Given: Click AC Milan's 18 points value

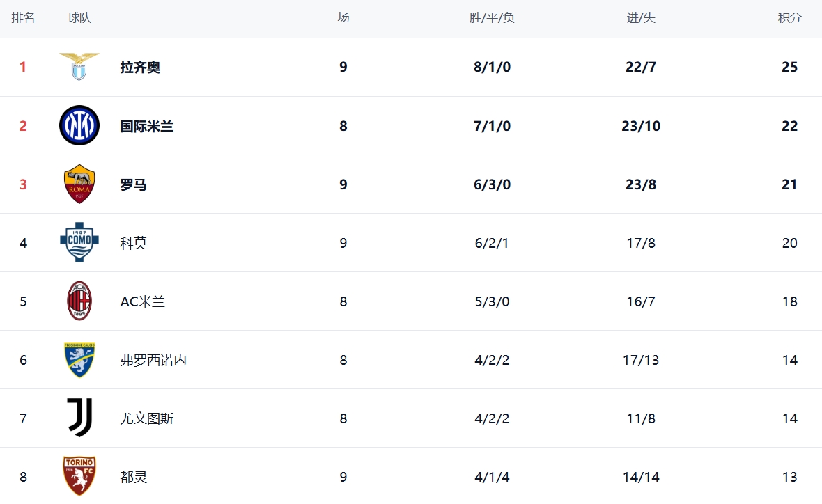Looking at the screenshot, I should click(x=789, y=301).
